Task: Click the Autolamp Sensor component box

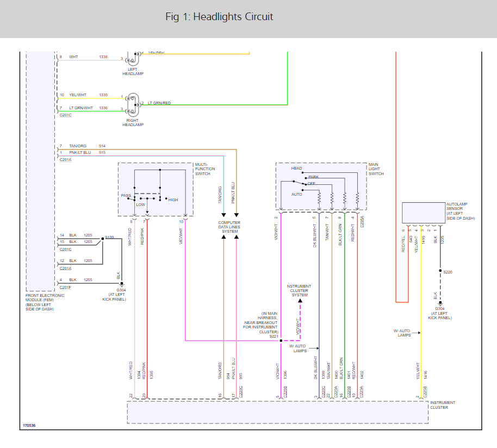Action: click(423, 213)
